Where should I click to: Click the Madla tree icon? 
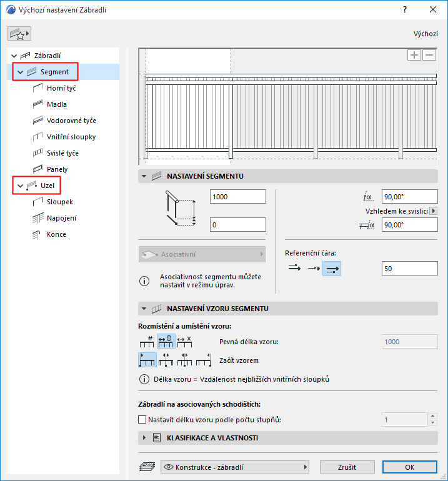point(37,104)
